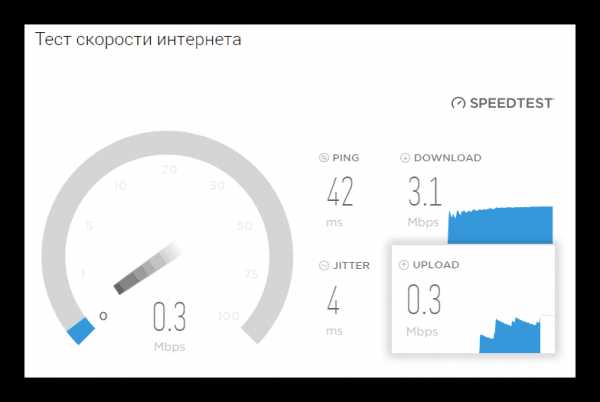Click the 0.3 Mbps reading under the gauge
Image resolution: width=600 pixels, height=402 pixels.
tap(170, 325)
